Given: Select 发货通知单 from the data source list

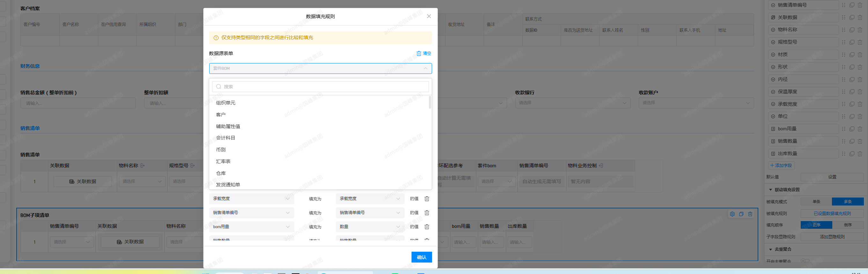Looking at the screenshot, I should point(320,185).
